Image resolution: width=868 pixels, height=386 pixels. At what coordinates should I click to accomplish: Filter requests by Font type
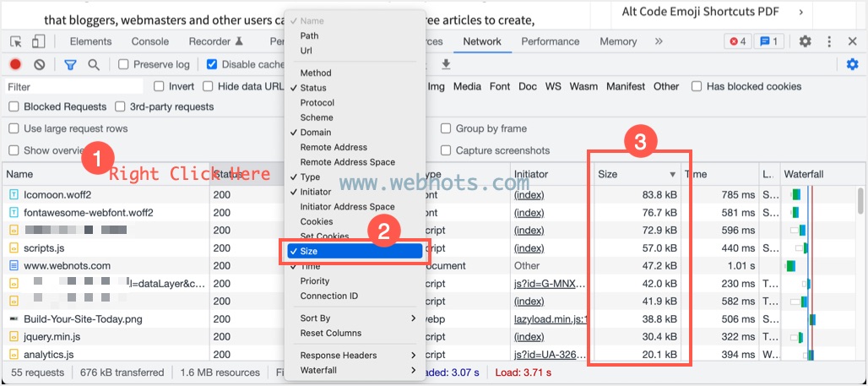[x=500, y=86]
